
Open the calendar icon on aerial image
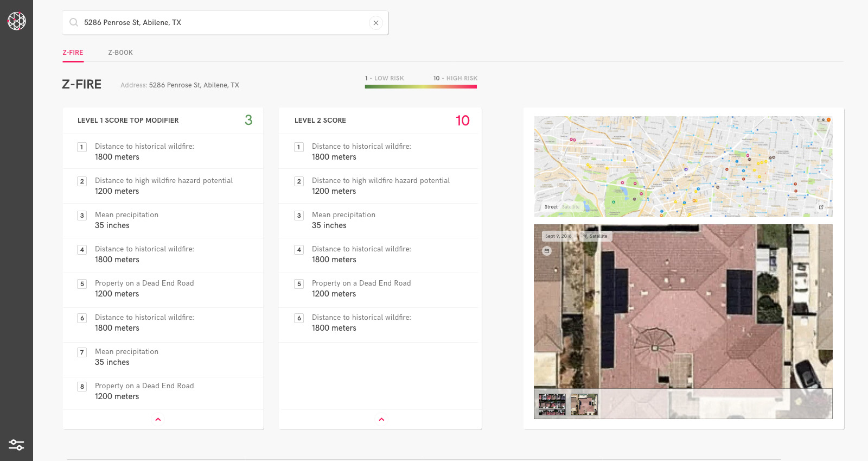547,251
